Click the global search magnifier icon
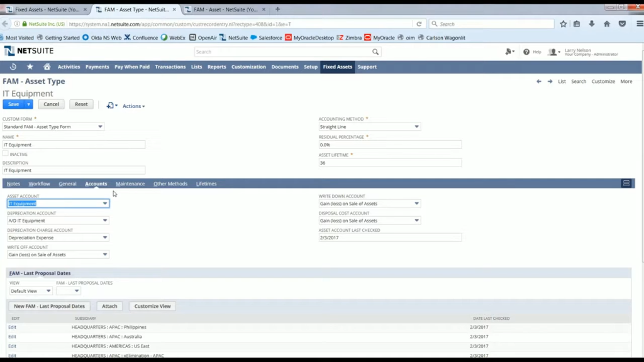Image resolution: width=644 pixels, height=362 pixels. (375, 52)
